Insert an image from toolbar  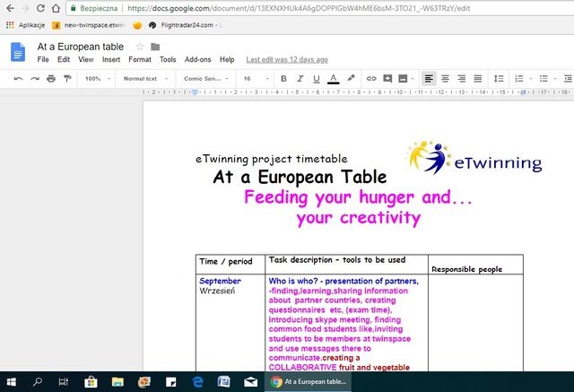[403, 78]
